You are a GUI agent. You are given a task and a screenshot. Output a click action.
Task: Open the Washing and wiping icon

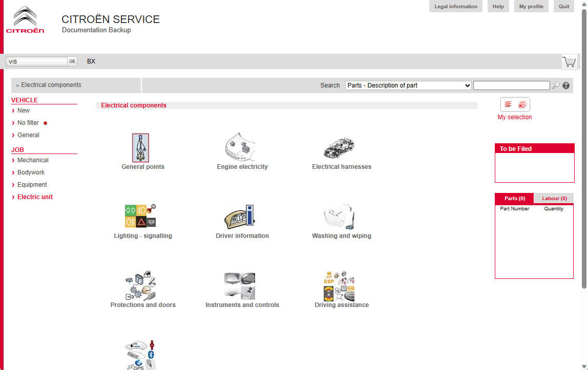[339, 216]
